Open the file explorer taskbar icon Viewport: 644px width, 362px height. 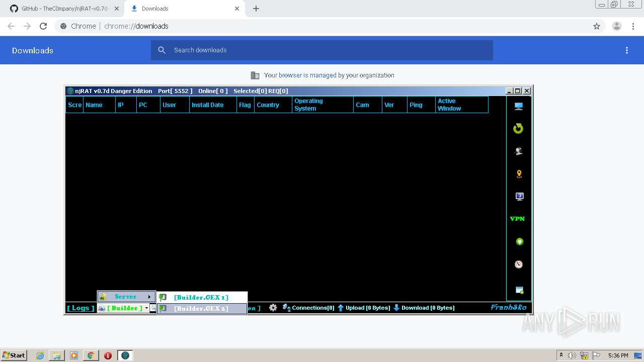tap(57, 355)
